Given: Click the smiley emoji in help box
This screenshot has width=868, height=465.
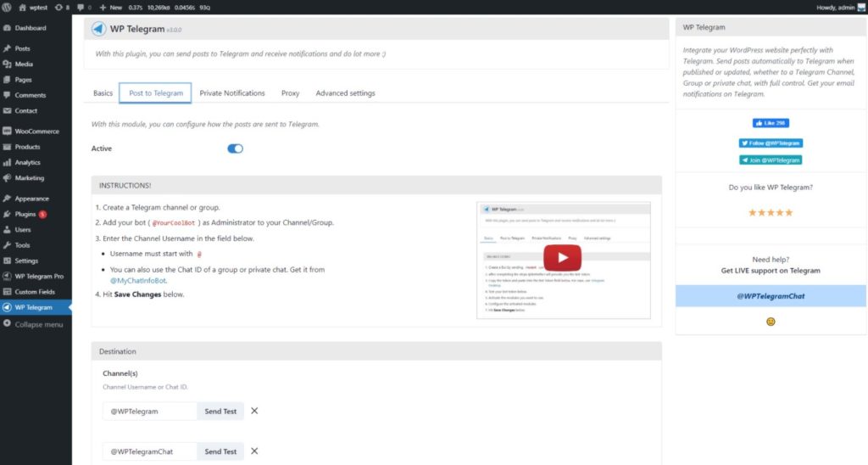Looking at the screenshot, I should click(x=771, y=322).
